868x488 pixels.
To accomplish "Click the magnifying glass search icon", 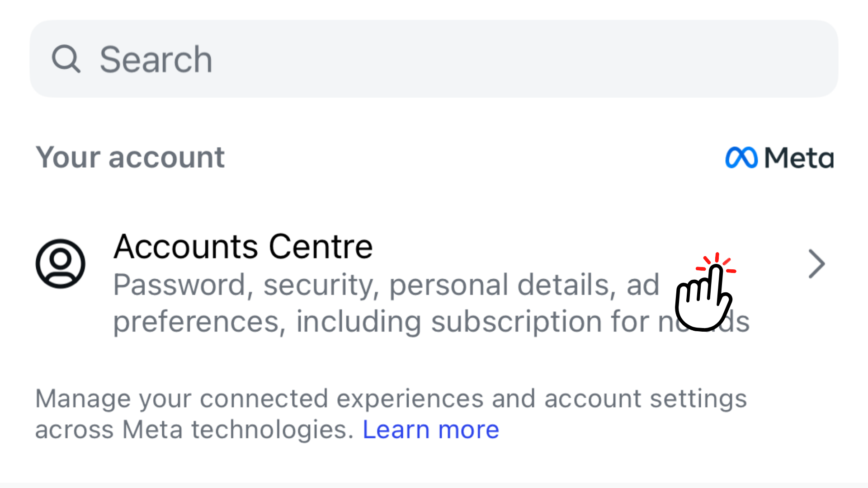I will pos(66,59).
